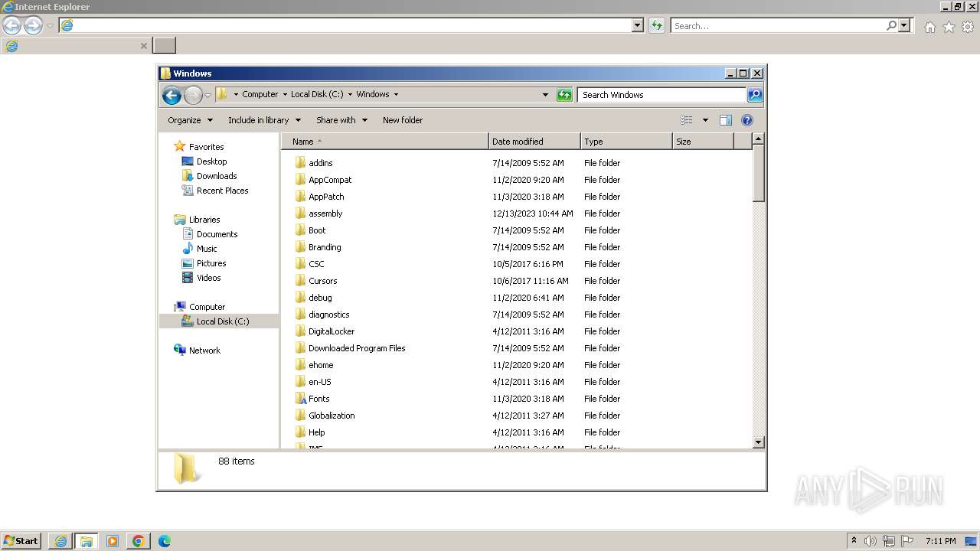Click New folder button
This screenshot has width=980, height=551.
[x=403, y=120]
